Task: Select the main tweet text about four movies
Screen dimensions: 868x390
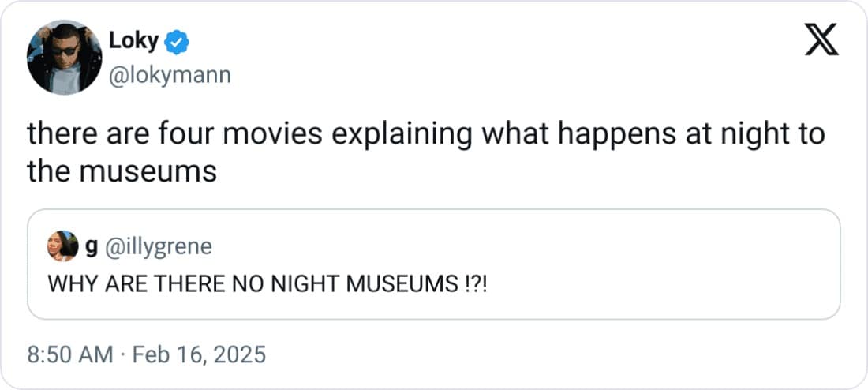Action: (x=426, y=152)
